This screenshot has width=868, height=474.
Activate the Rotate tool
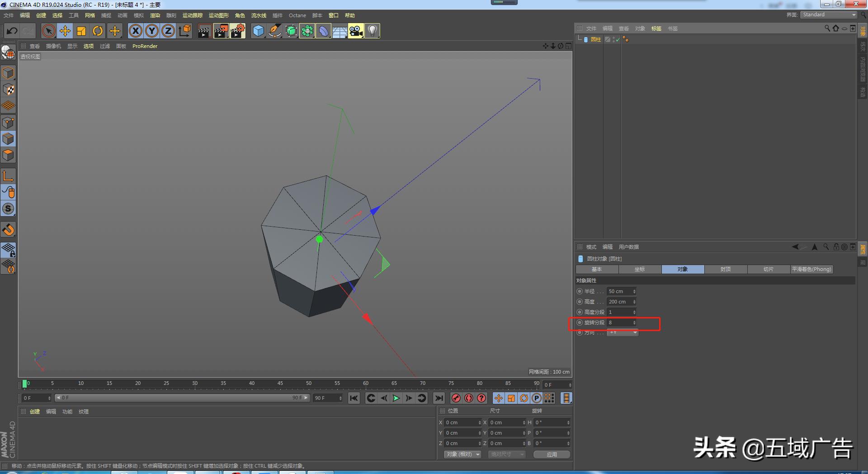point(98,31)
